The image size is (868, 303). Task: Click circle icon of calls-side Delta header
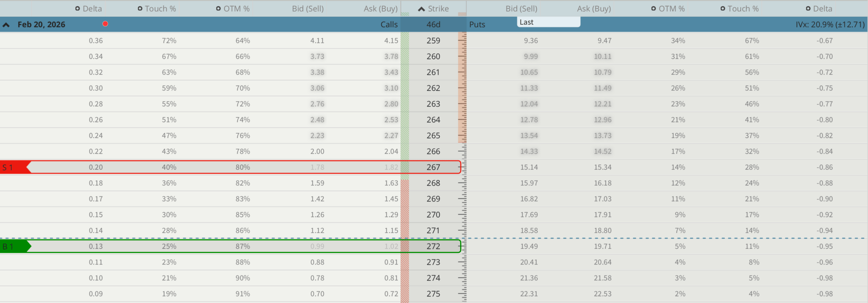point(78,9)
